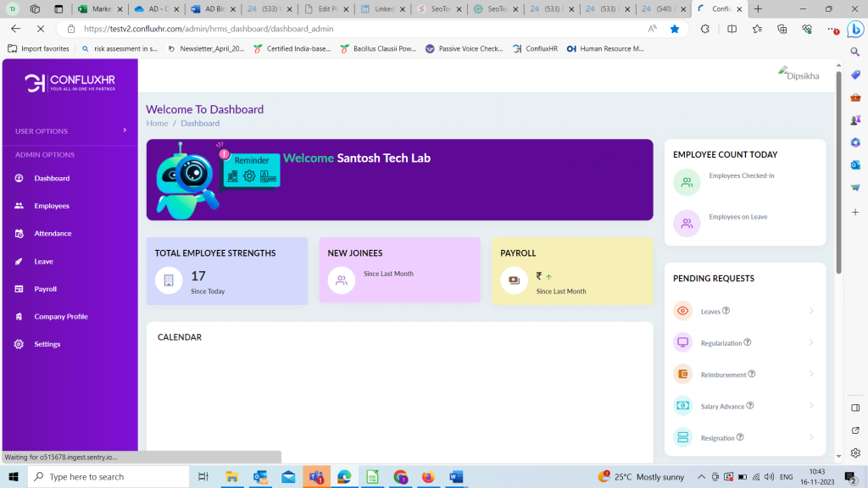
Task: Expand the User Options sidebar section
Action: tap(125, 130)
